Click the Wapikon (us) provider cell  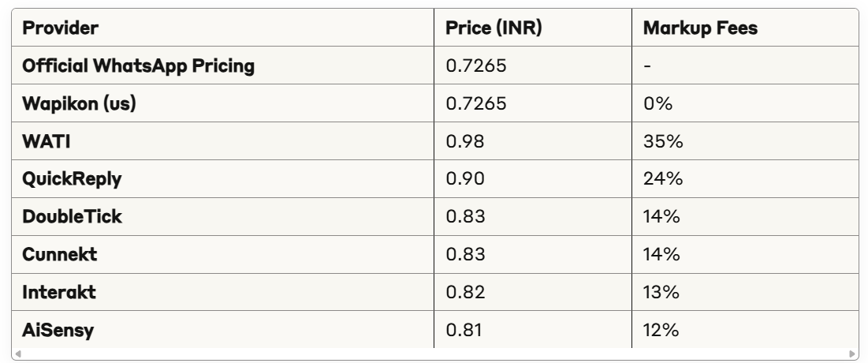tap(222, 103)
